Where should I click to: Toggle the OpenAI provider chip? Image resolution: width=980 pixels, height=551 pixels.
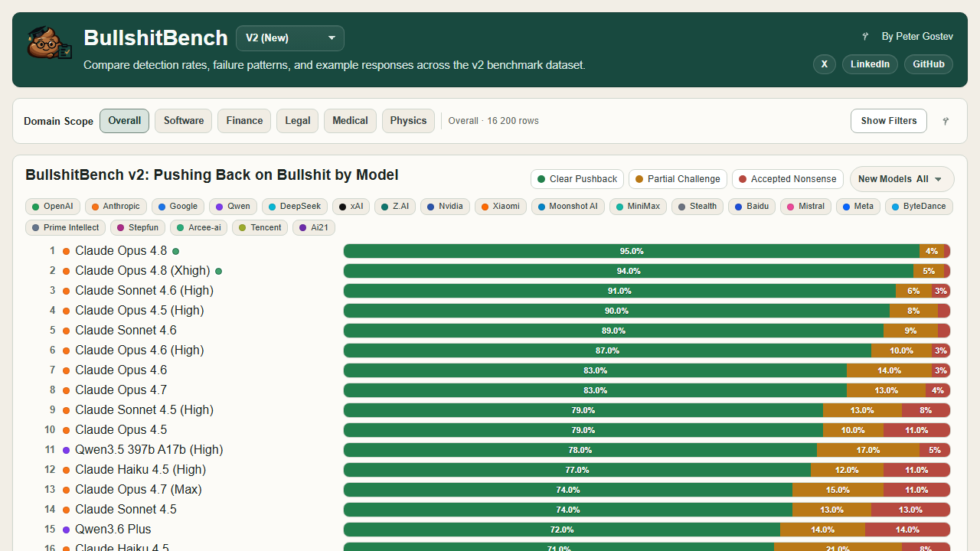point(52,207)
